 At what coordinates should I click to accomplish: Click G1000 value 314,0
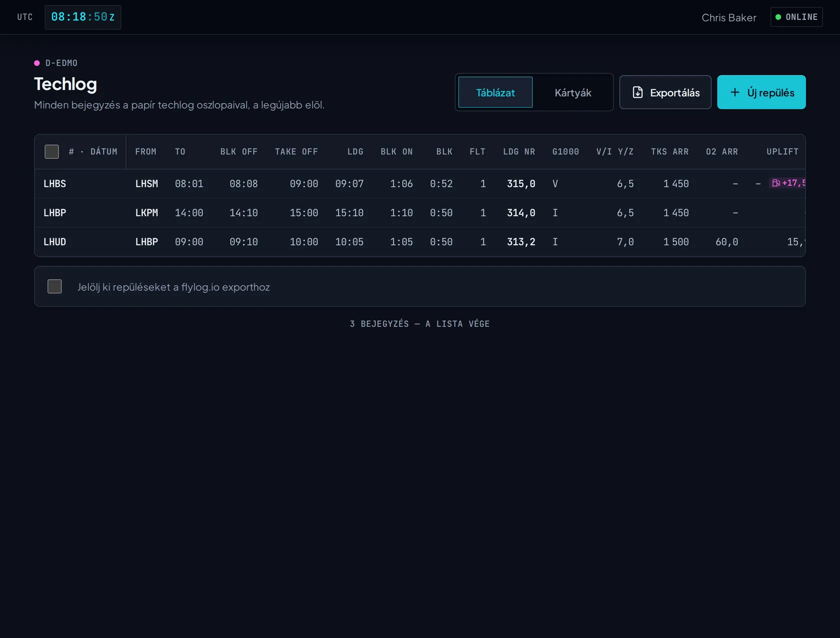click(520, 213)
